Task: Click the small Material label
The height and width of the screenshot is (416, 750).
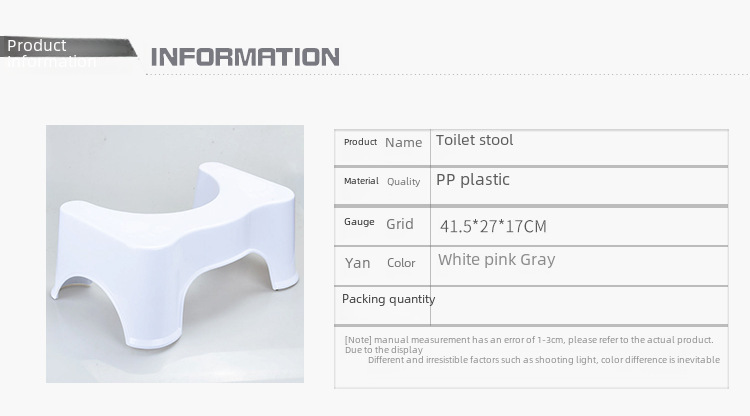Action: point(361,181)
